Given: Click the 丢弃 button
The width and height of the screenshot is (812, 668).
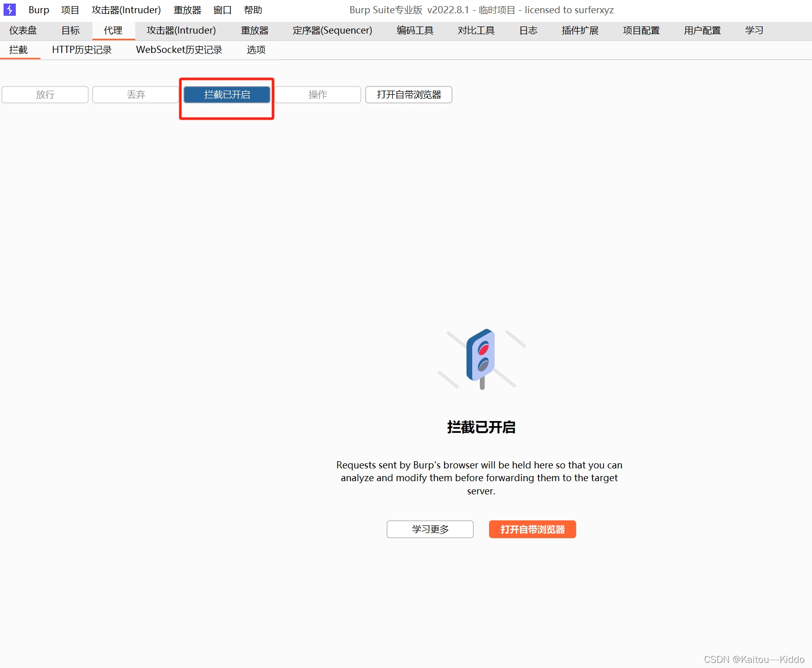Looking at the screenshot, I should [x=136, y=95].
